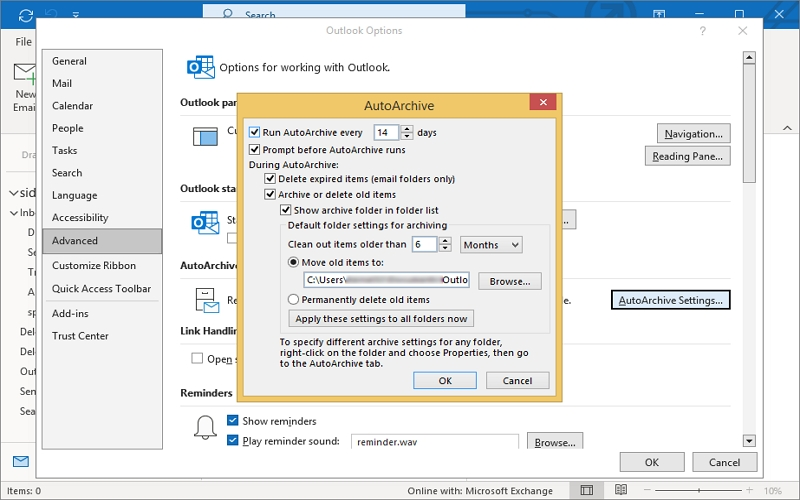Select Permanently delete old items option
The height and width of the screenshot is (500, 800).
coord(293,299)
